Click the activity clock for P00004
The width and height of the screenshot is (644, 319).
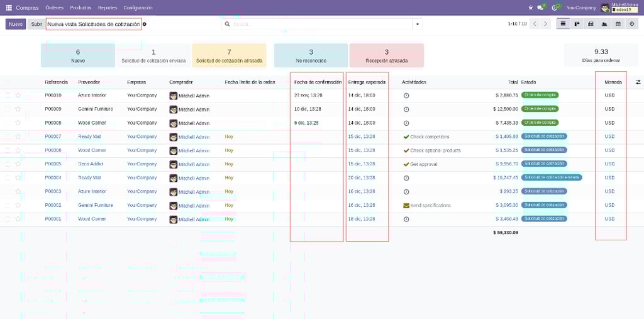click(406, 178)
